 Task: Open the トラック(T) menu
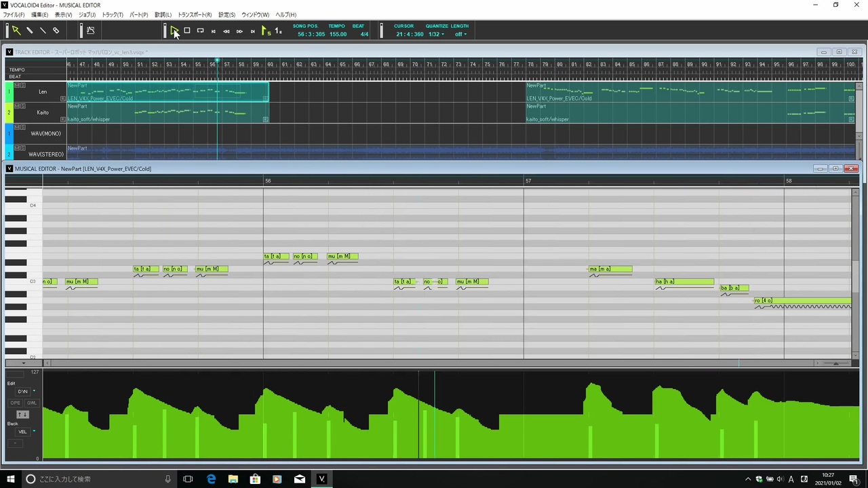(113, 15)
